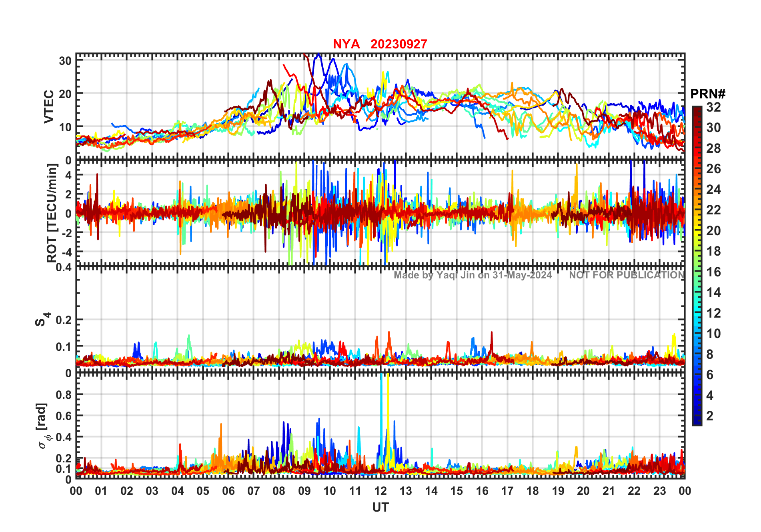Click the PRN# colorbar title
Screen dimensions: 761x532
[x=708, y=94]
